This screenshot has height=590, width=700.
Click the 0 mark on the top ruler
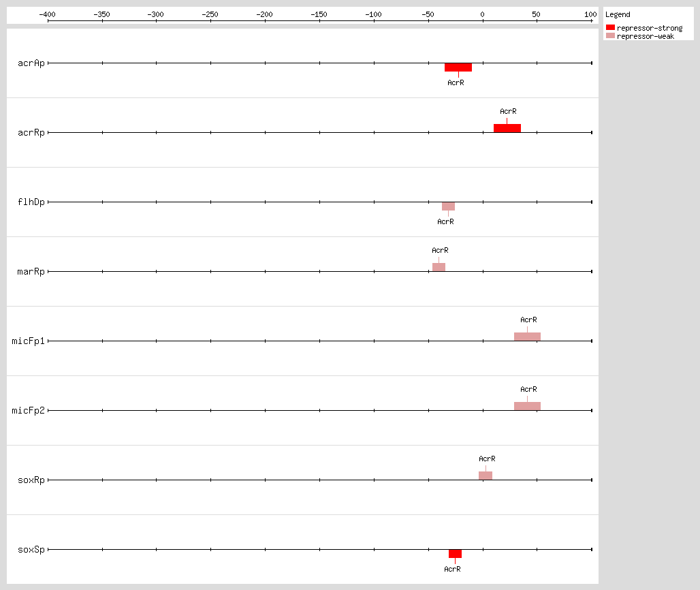pyautogui.click(x=482, y=14)
